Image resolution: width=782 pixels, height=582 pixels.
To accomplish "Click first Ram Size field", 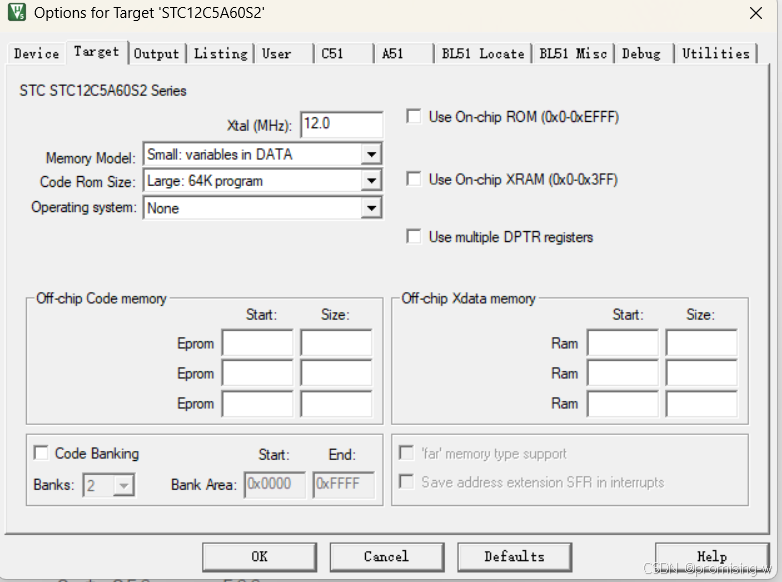I will point(702,343).
